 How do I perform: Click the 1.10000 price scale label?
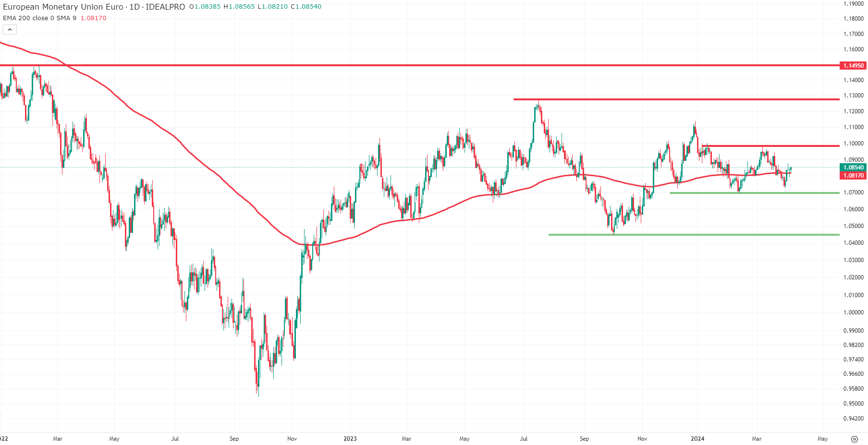coord(854,144)
